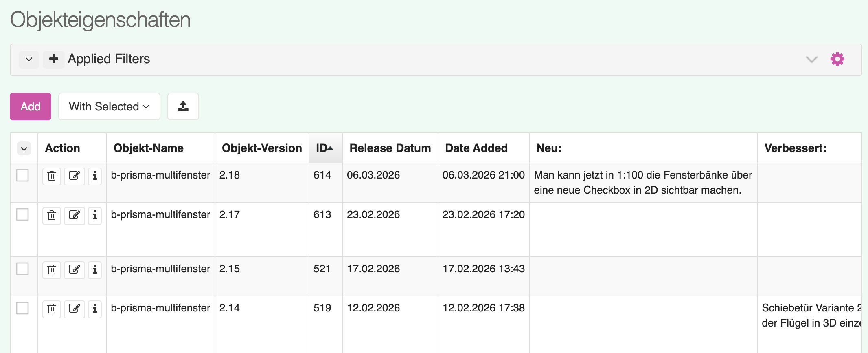Click the export upload icon button
This screenshot has height=353, width=868.
tap(183, 106)
